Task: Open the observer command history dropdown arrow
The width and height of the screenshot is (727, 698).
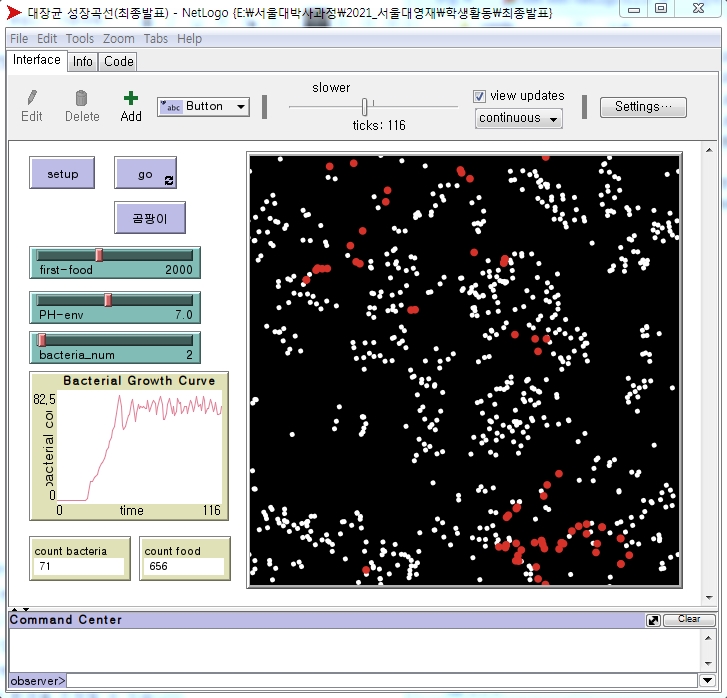Action: click(708, 680)
